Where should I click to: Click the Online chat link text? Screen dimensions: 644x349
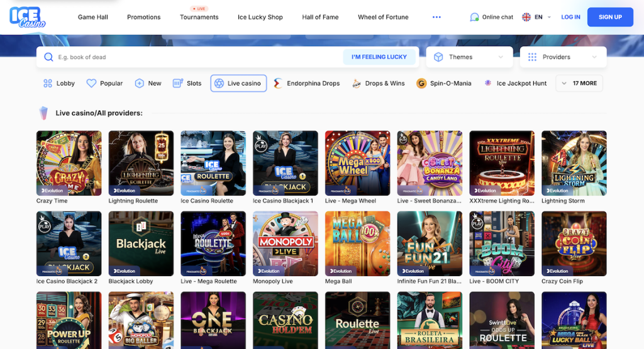497,17
